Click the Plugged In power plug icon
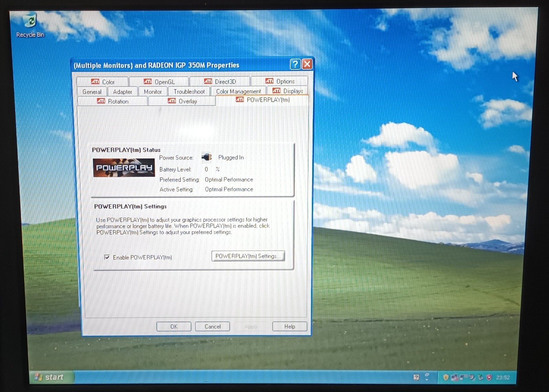This screenshot has width=549, height=392. pos(207,157)
